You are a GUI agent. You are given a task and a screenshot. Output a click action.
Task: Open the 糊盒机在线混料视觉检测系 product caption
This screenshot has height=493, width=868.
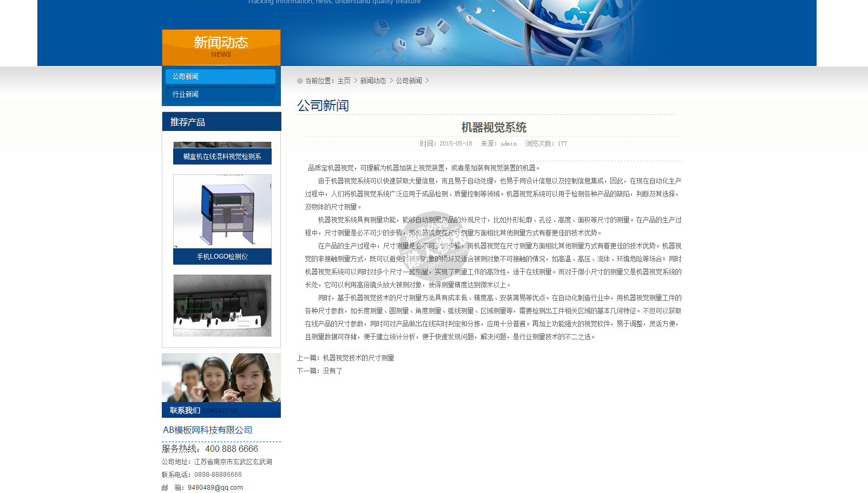tap(222, 156)
